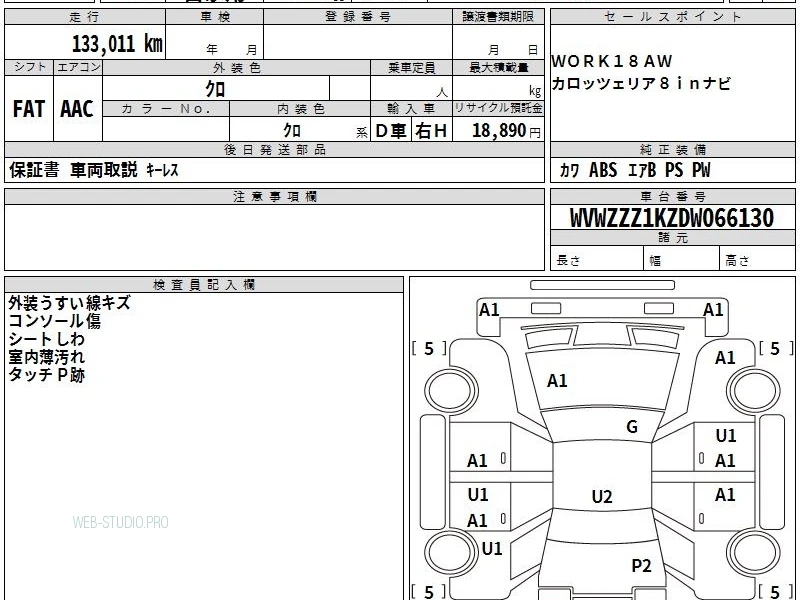Select the カラーNo. header
This screenshot has height=600, width=800.
tap(166, 108)
